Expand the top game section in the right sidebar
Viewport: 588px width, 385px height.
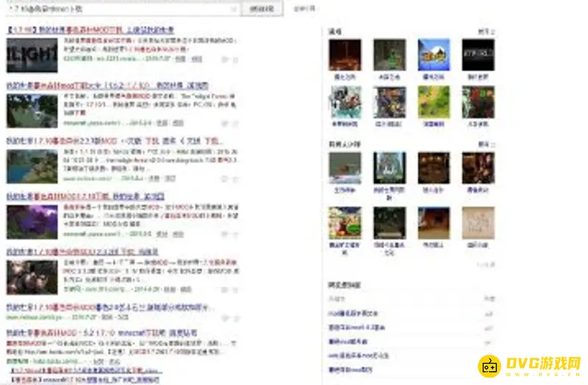click(487, 32)
